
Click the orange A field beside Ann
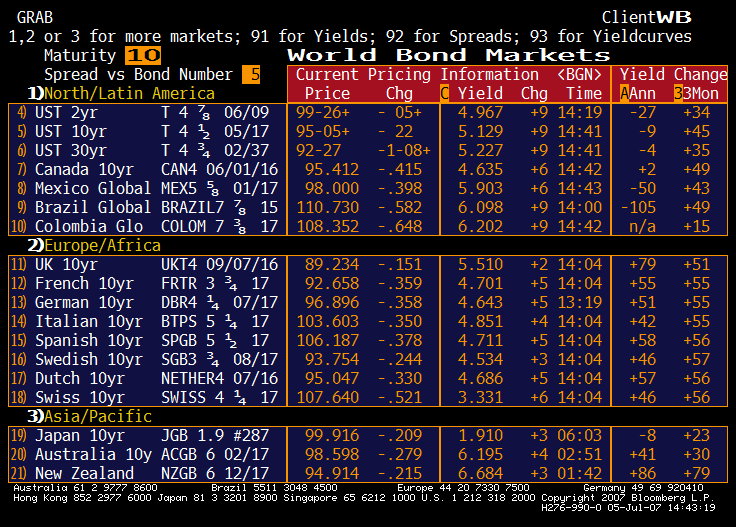click(x=624, y=93)
